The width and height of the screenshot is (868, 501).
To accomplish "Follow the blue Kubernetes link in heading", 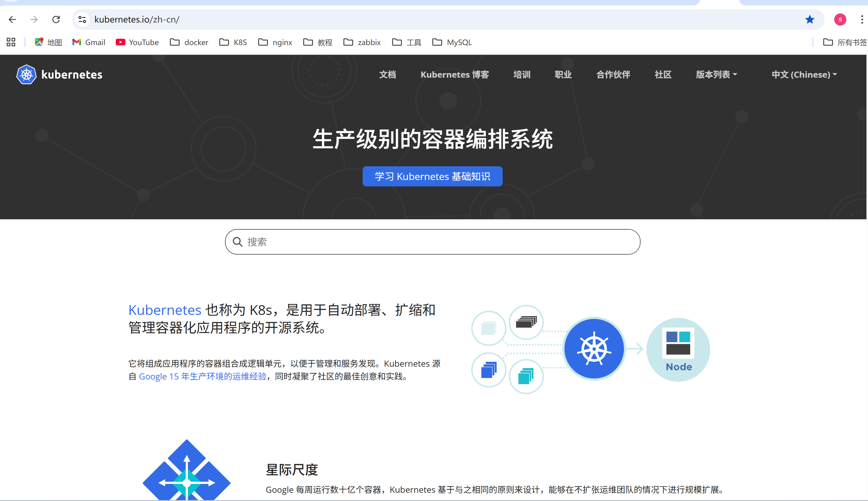I will coord(165,310).
